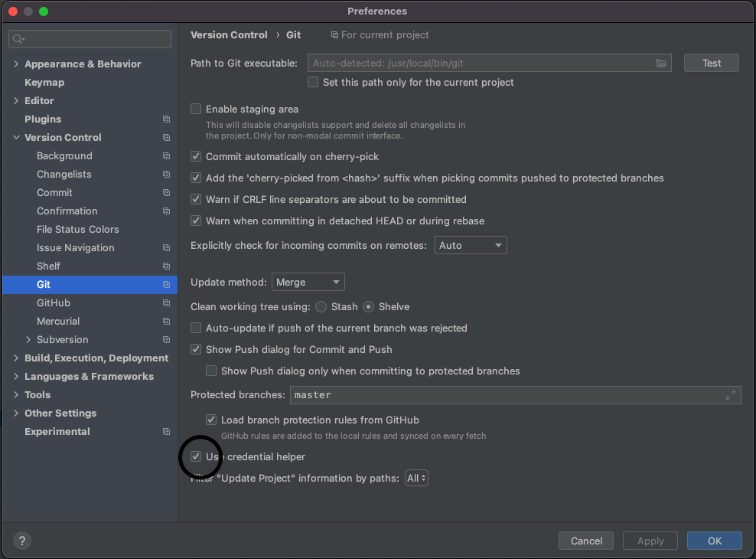Expand Other Settings section
Screen dimensions: 756x559
click(16, 413)
